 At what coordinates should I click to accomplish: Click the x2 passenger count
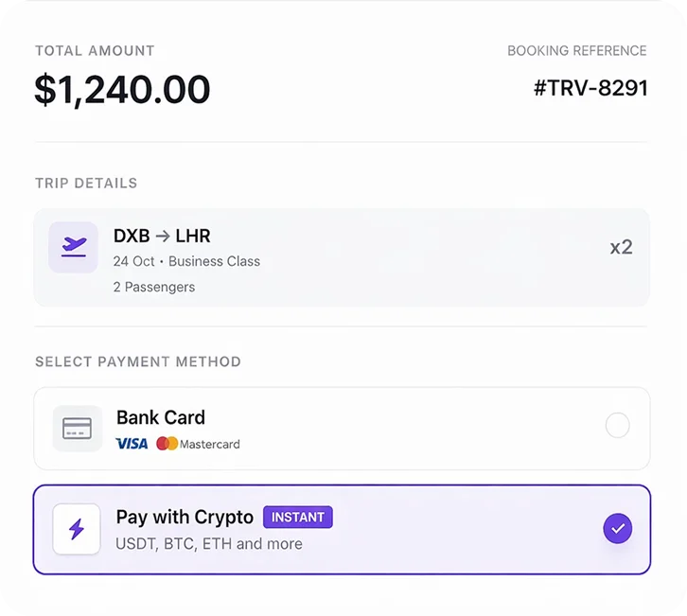point(621,248)
